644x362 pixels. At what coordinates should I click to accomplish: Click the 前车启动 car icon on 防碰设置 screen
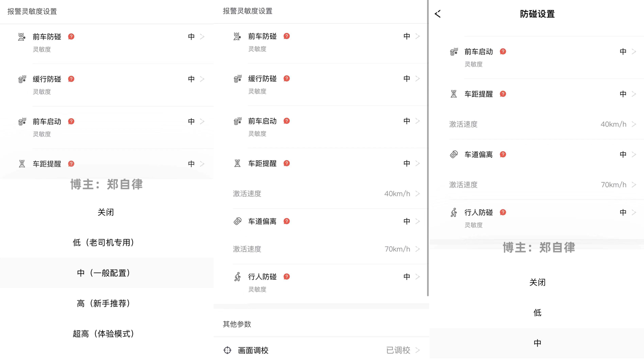tap(454, 52)
